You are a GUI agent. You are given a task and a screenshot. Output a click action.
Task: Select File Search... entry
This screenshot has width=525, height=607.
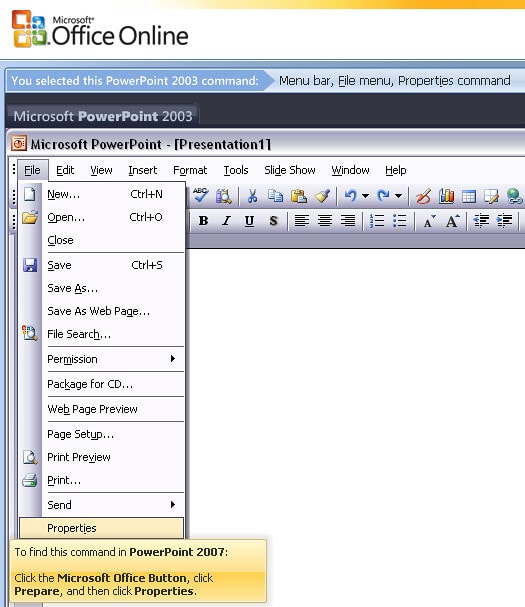[x=101, y=334]
